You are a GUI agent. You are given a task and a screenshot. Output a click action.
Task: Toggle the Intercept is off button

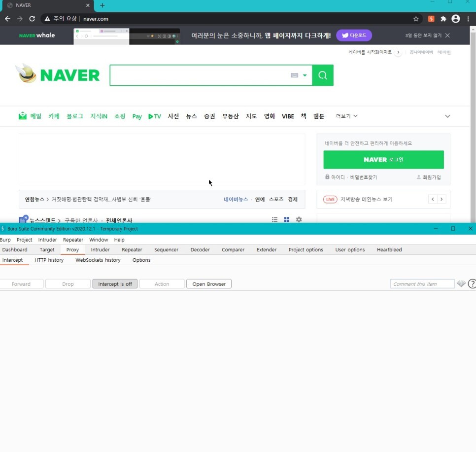(115, 284)
